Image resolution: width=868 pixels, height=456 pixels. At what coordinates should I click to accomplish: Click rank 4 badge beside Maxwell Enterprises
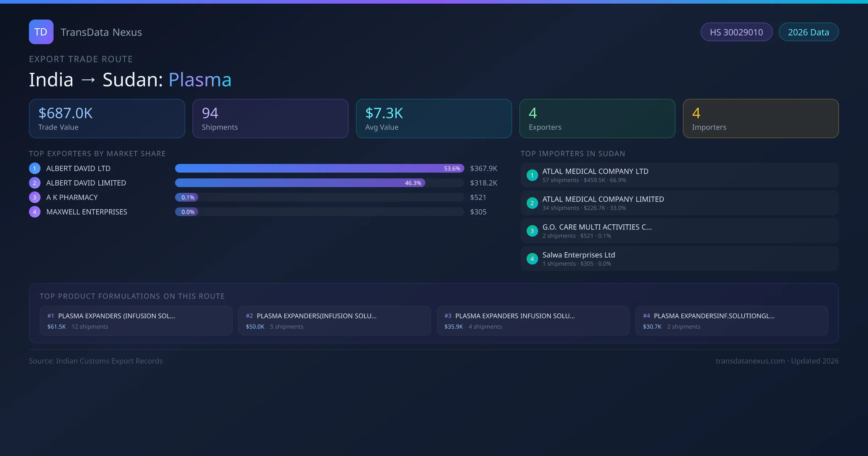click(x=34, y=212)
